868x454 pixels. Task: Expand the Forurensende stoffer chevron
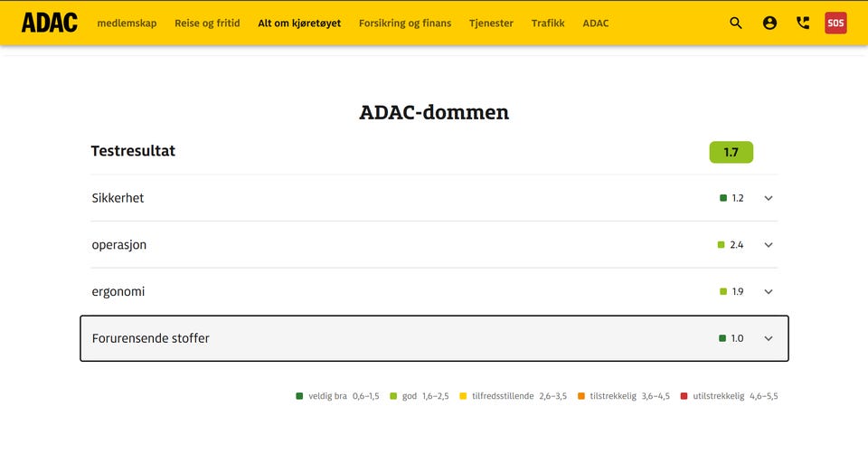click(x=769, y=338)
